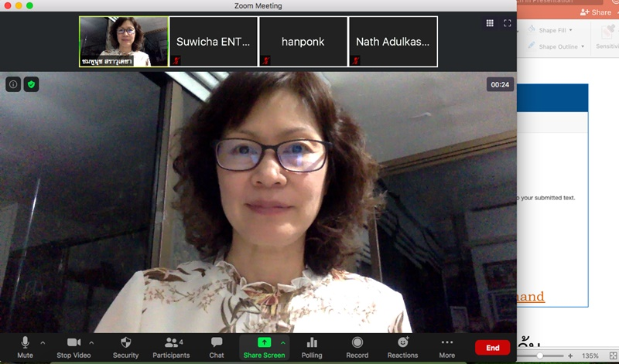619x364 pixels.
Task: Switch to gallery view grid
Action: (x=490, y=23)
